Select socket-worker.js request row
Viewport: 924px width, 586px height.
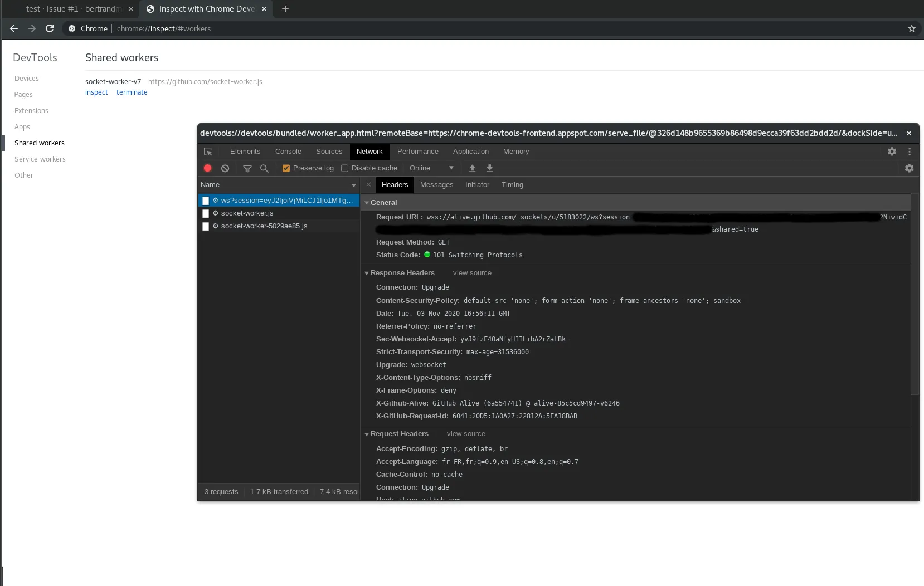pyautogui.click(x=279, y=213)
